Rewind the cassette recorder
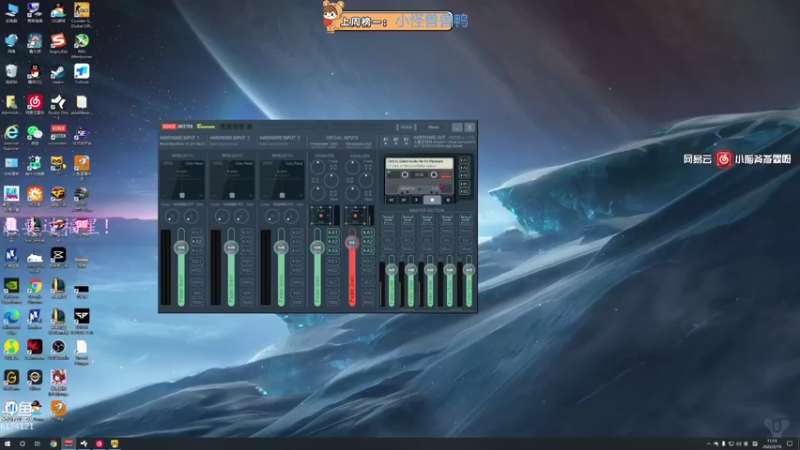 tap(391, 200)
